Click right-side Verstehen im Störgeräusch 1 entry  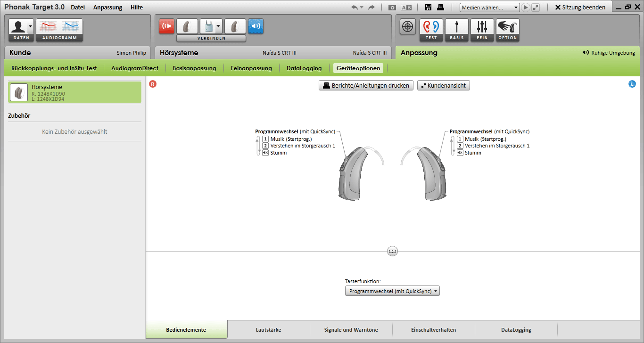[299, 146]
